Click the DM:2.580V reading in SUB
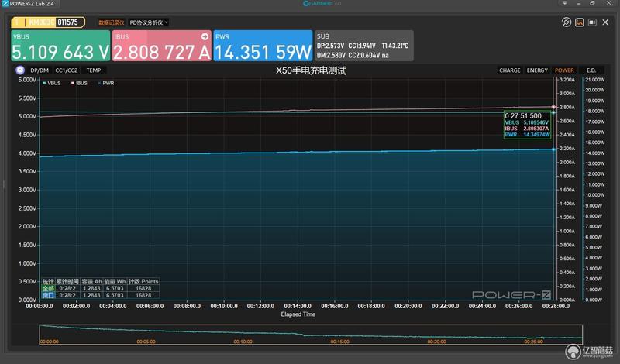 pos(331,55)
